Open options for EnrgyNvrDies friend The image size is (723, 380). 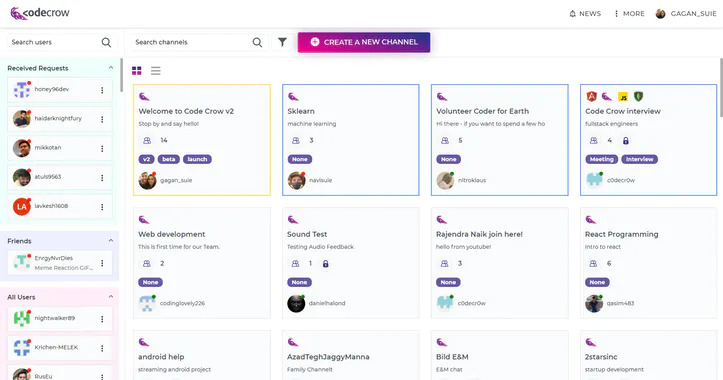[102, 263]
